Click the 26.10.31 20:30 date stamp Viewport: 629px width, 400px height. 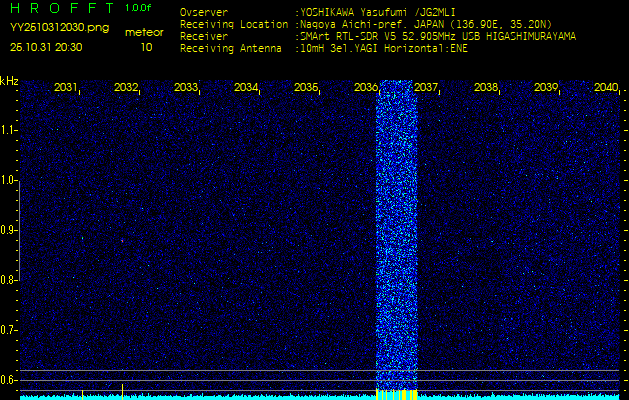point(46,46)
